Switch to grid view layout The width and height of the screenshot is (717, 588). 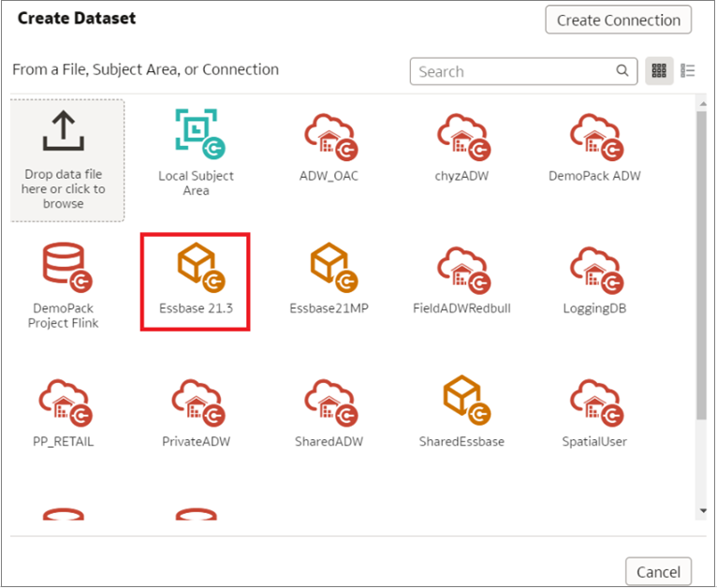click(x=659, y=71)
